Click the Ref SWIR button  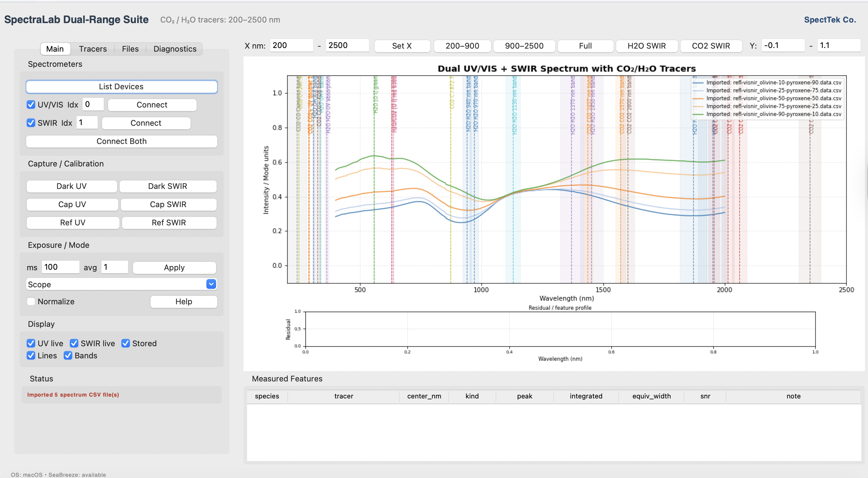point(169,223)
